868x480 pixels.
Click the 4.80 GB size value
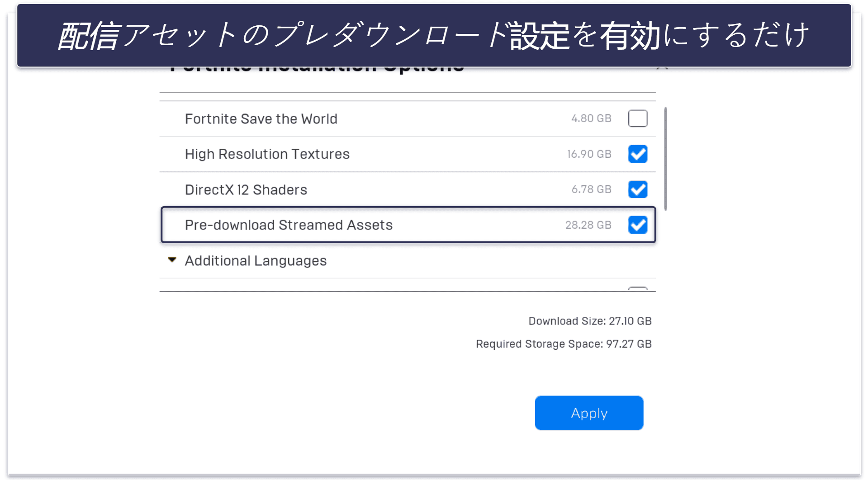point(591,118)
